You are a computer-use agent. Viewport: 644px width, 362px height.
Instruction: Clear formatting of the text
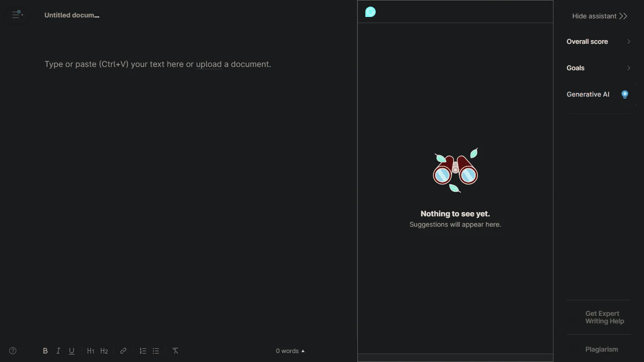point(175,351)
